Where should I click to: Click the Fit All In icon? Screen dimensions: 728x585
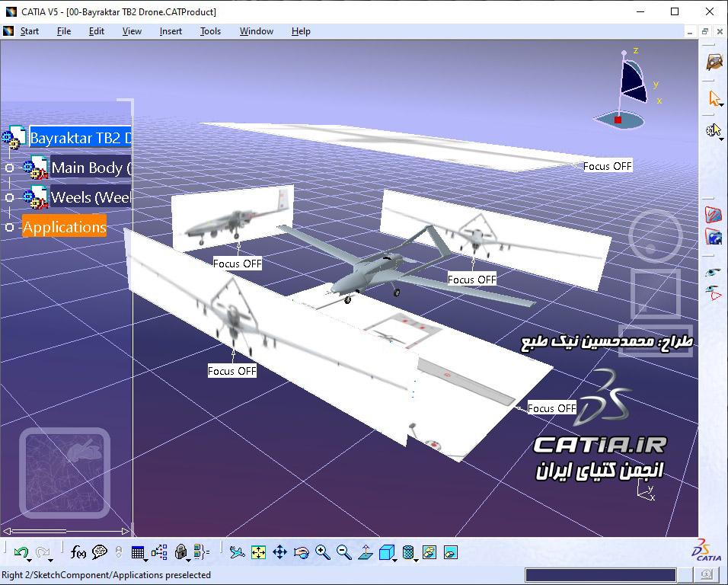pyautogui.click(x=259, y=552)
